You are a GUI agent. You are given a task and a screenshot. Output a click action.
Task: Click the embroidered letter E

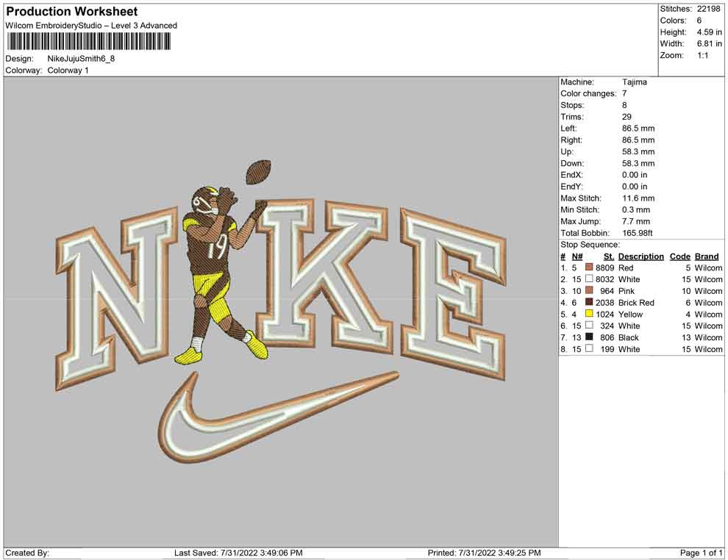coord(453,295)
